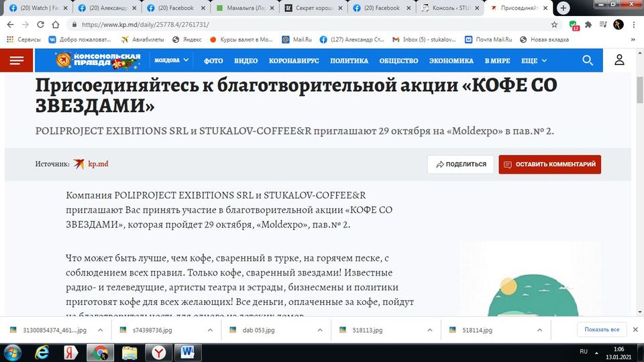Open the ВИДЕО section
This screenshot has height=362, width=644.
(x=246, y=61)
